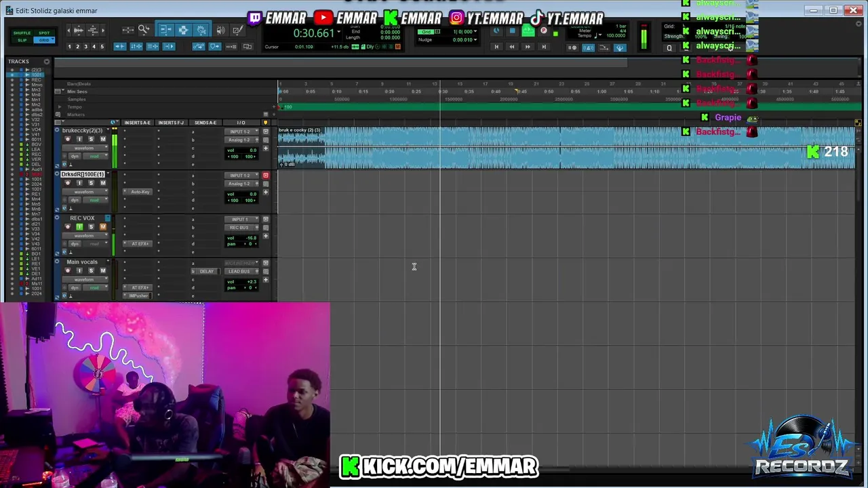
Task: Open REC BUS output selector
Action: point(239,228)
